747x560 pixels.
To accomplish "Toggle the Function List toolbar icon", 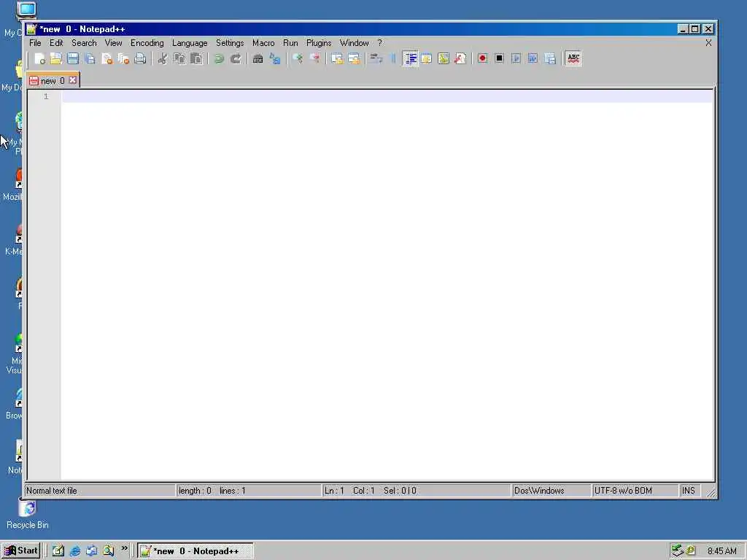I will [460, 58].
